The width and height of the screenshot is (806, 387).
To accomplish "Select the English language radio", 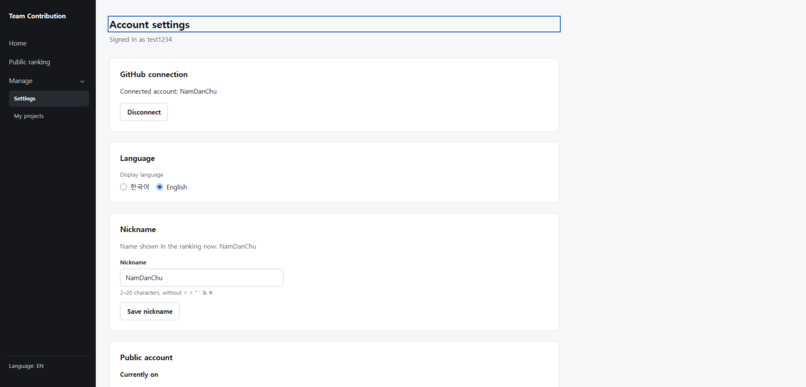I will click(159, 187).
